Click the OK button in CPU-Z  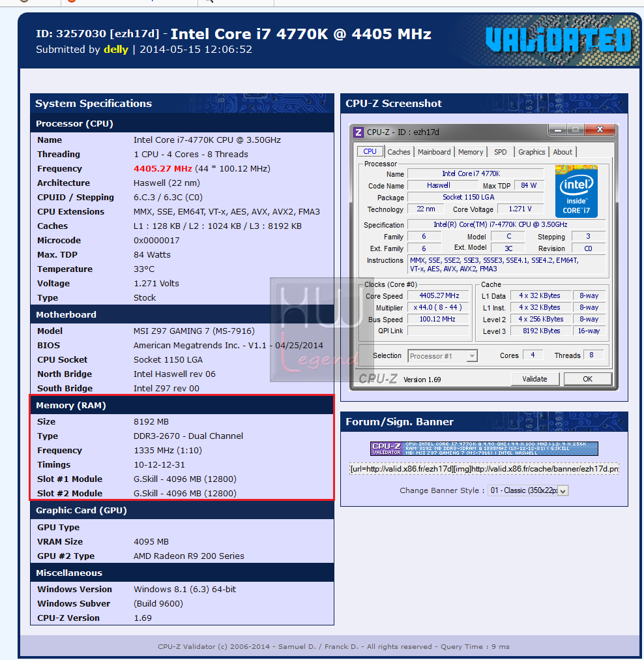click(587, 379)
